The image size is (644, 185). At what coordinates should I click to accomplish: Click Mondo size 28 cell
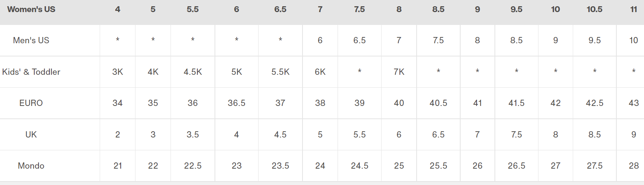(634, 166)
